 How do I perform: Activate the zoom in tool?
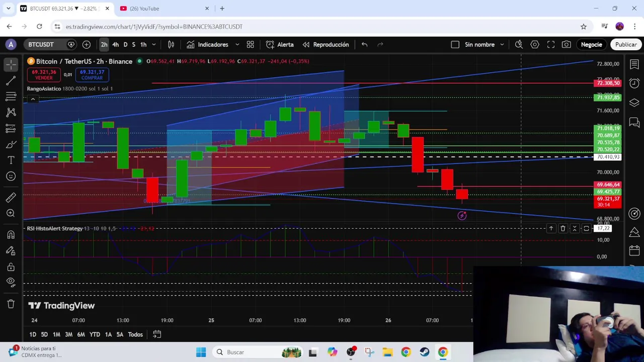point(11,214)
